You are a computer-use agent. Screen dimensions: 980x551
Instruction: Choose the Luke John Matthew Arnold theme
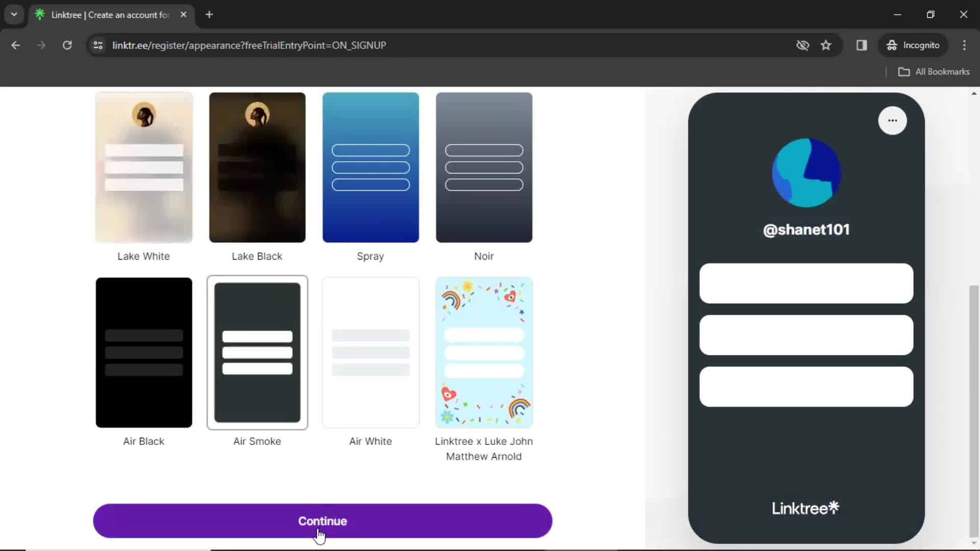click(x=484, y=353)
